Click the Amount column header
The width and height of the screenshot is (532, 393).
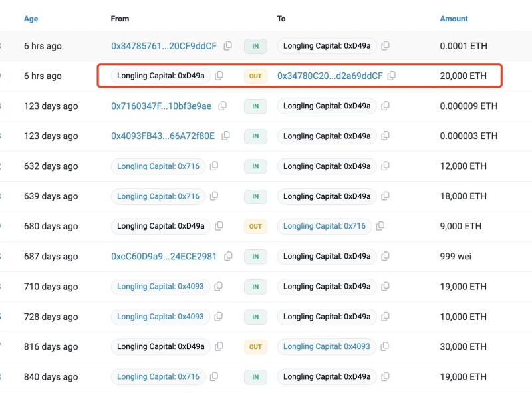[x=454, y=19]
